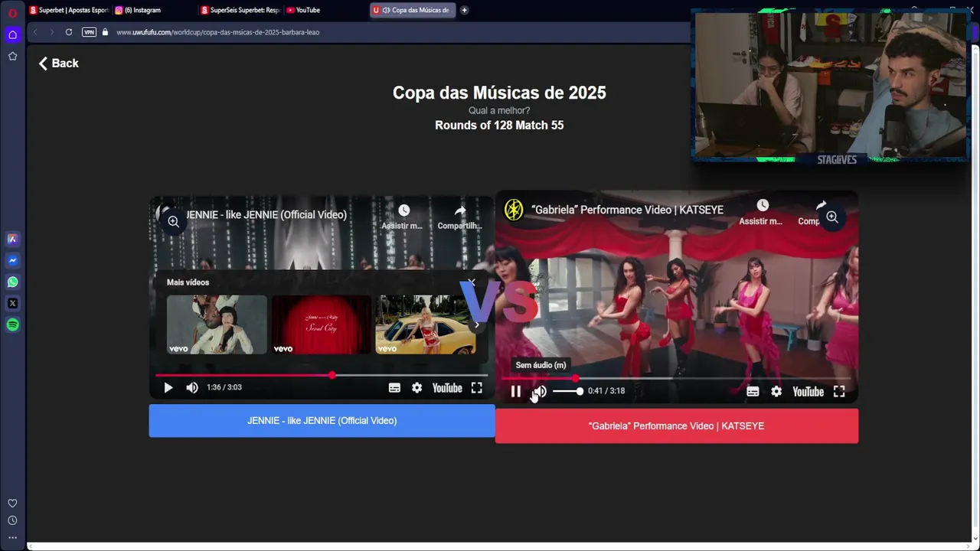The width and height of the screenshot is (980, 551).
Task: Enter fullscreen on Gabriela video
Action: [x=839, y=392]
